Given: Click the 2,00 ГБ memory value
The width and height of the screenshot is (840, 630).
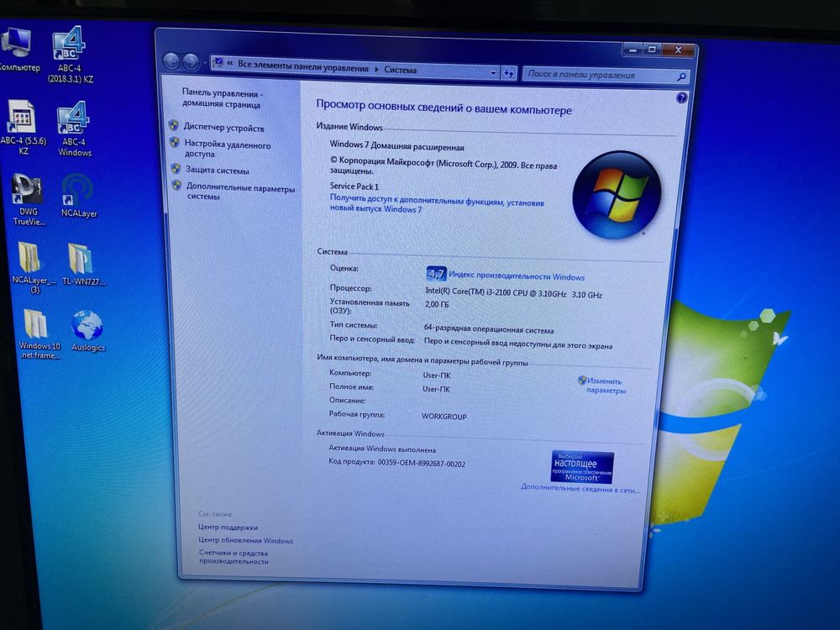Looking at the screenshot, I should [437, 304].
